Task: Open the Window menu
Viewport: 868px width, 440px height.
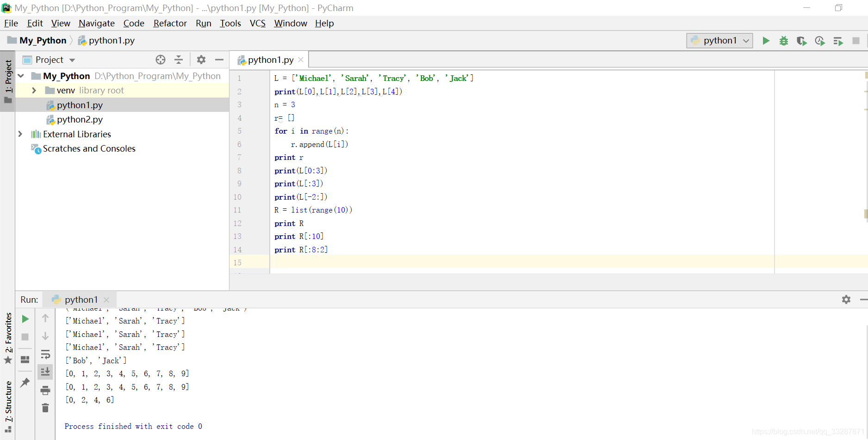Action: click(x=291, y=23)
